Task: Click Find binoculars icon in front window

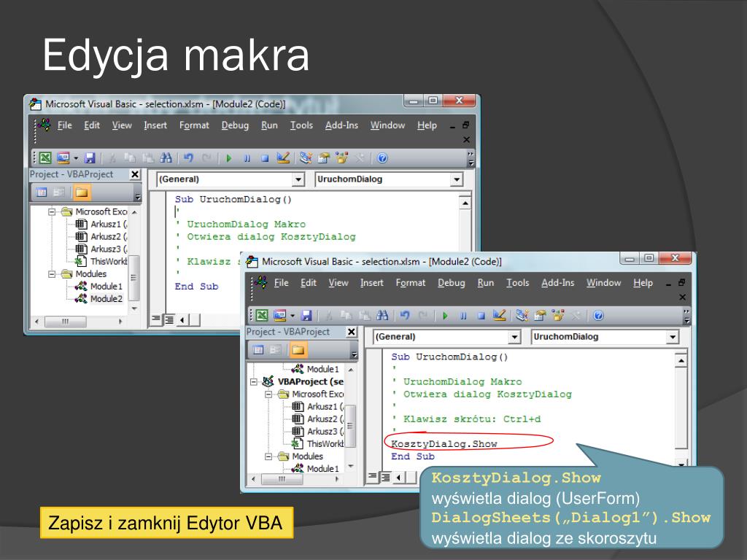Action: click(x=382, y=315)
